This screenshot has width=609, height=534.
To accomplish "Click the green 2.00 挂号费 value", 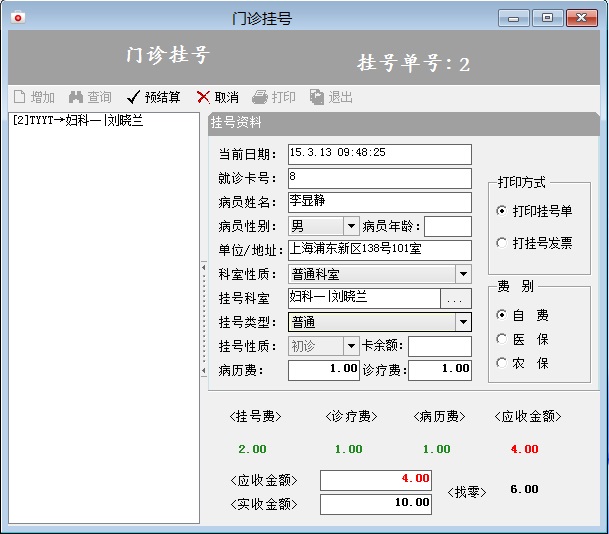I will (252, 449).
